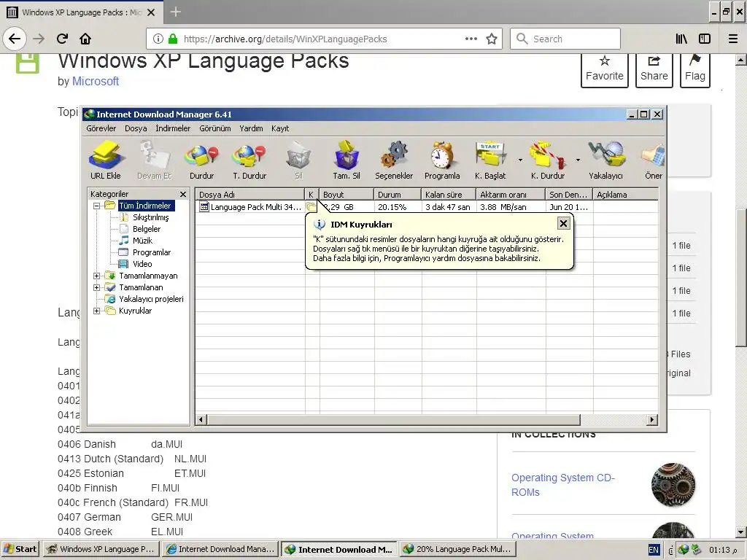Image resolution: width=747 pixels, height=560 pixels.
Task: Bookmark this page with star icon
Action: point(492,39)
